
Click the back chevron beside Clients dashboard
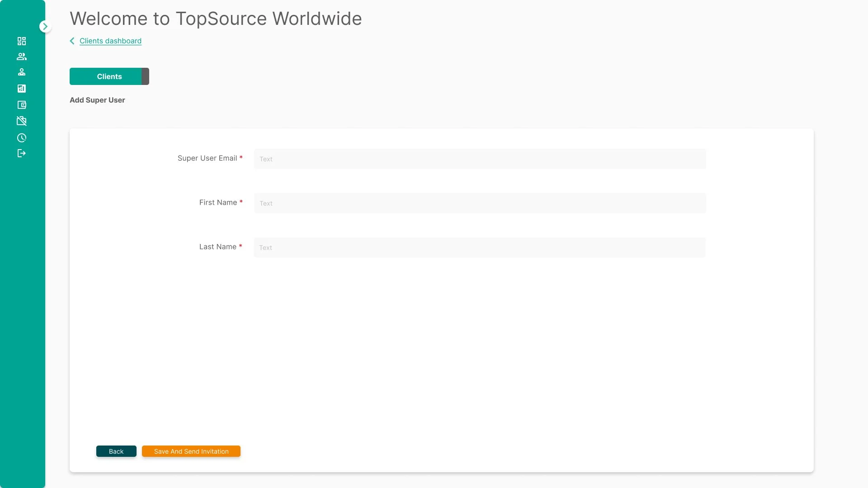[72, 41]
